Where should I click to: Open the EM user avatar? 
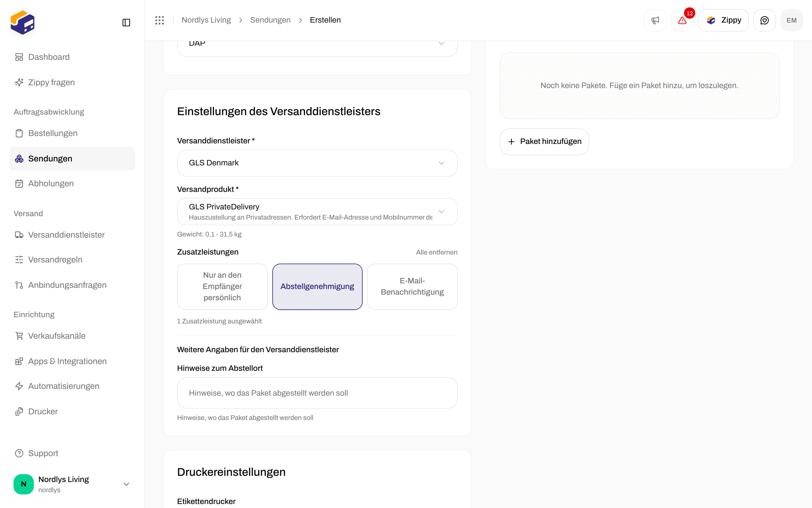coord(791,20)
